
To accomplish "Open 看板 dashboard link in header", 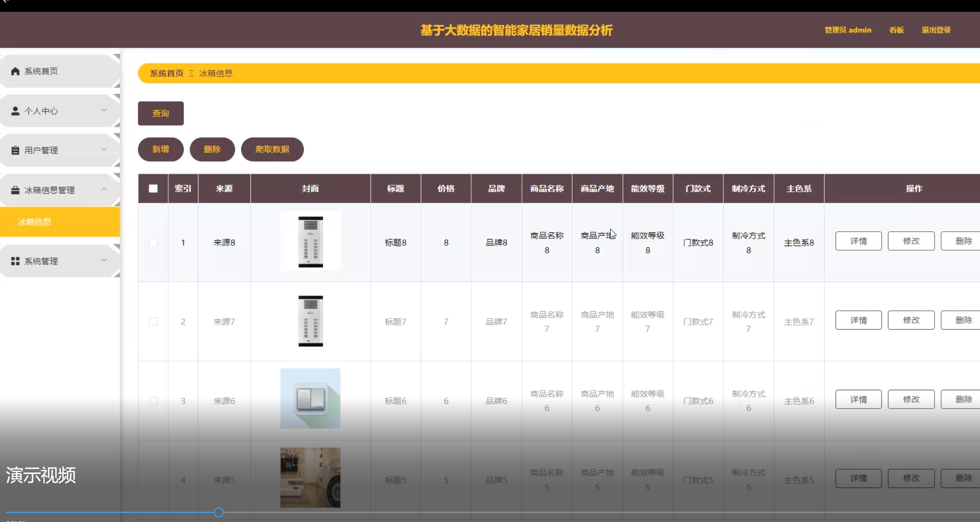I will [x=896, y=30].
